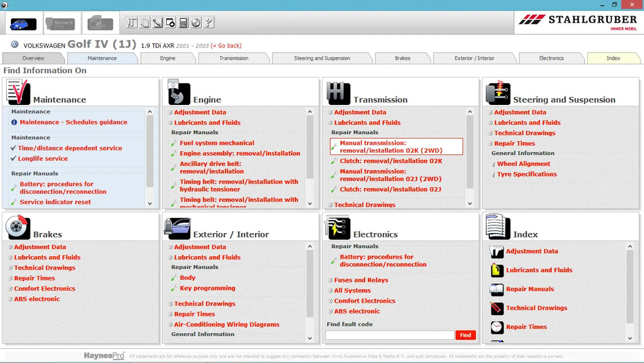644x363 pixels.
Task: Click the blue car vehicle selection icon
Action: coord(23,24)
